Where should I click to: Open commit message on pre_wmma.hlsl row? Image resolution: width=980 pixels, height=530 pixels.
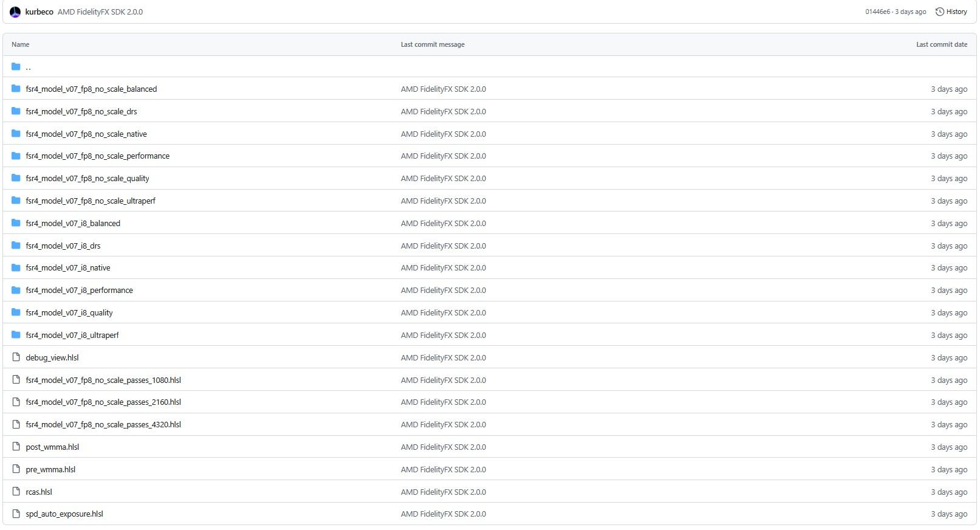coord(443,470)
